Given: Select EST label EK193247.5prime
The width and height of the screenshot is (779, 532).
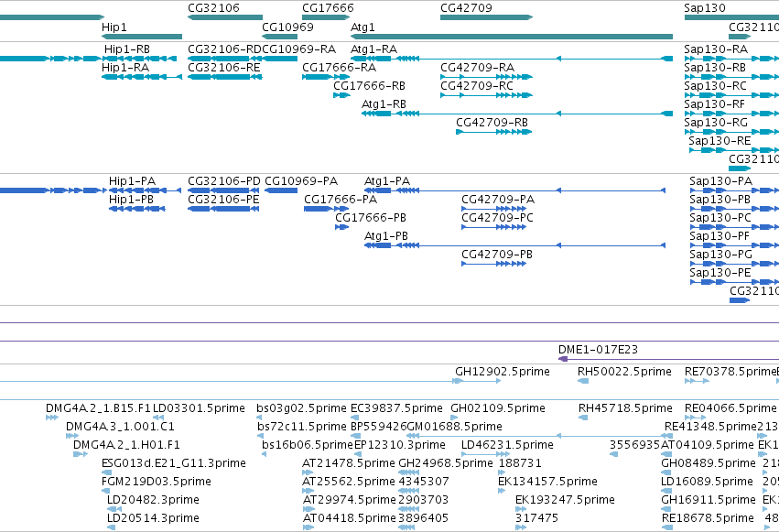Looking at the screenshot, I should tap(565, 500).
